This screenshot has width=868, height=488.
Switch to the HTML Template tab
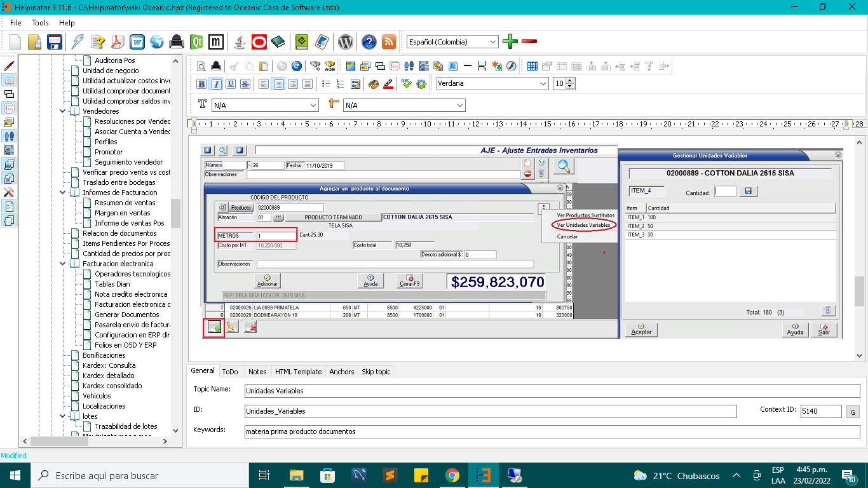pyautogui.click(x=298, y=372)
